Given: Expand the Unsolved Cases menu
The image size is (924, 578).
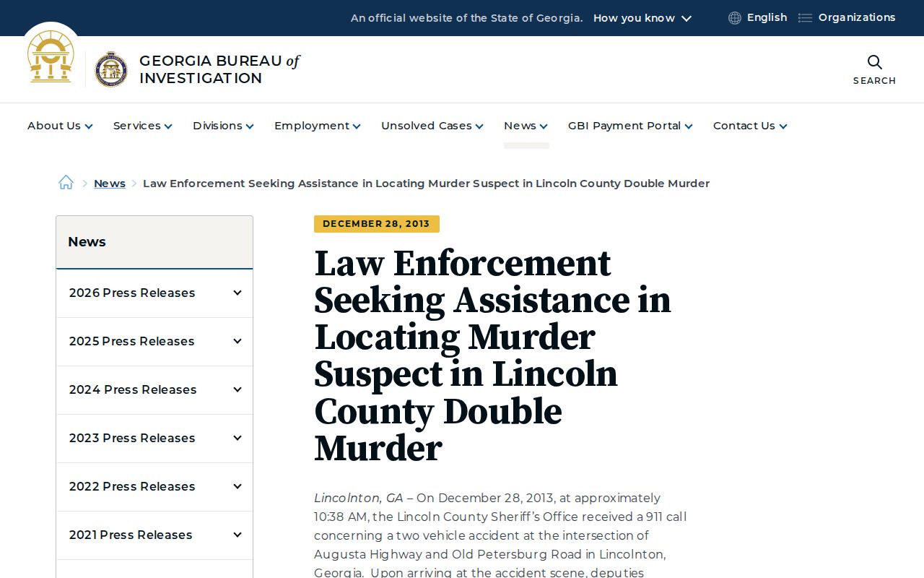Looking at the screenshot, I should pyautogui.click(x=432, y=126).
